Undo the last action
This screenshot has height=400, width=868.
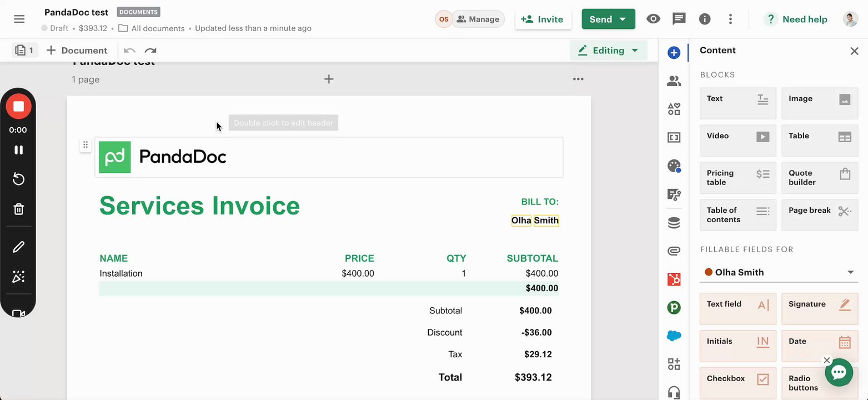[129, 51]
